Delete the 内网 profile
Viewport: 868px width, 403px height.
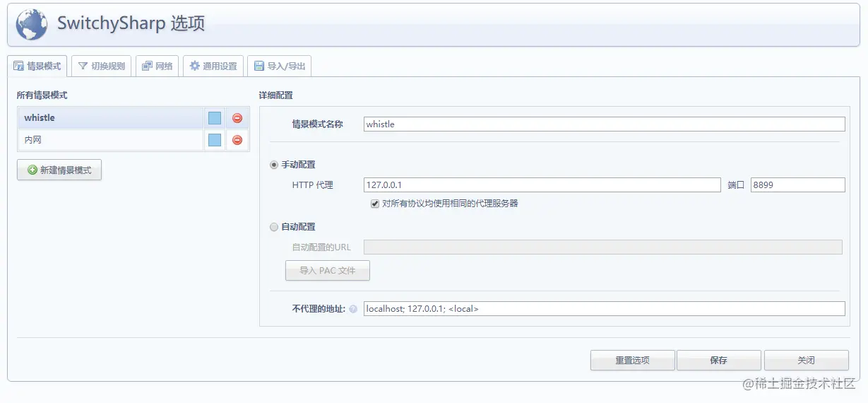pyautogui.click(x=237, y=140)
